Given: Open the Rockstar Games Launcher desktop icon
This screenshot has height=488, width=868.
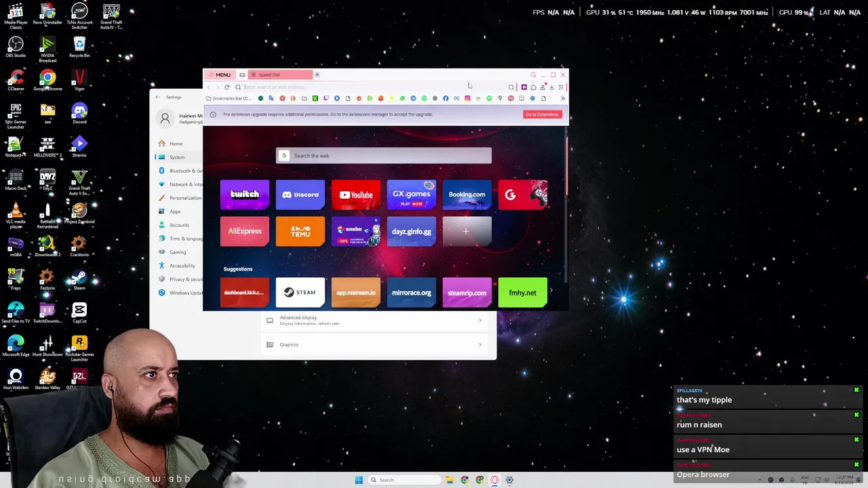Looking at the screenshot, I should tap(79, 348).
